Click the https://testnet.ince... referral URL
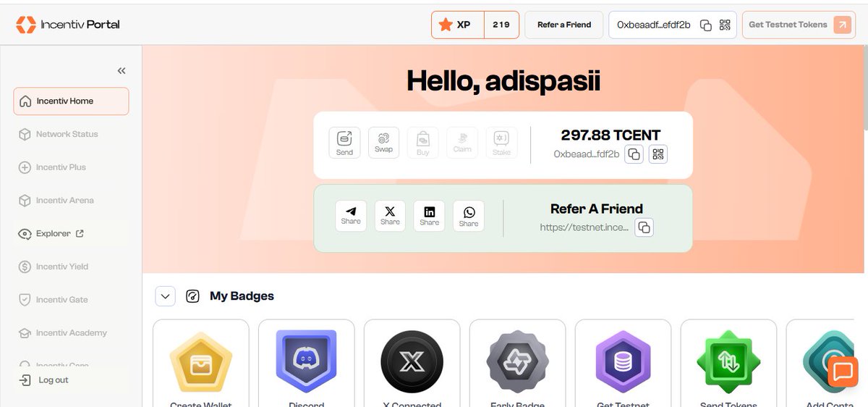Screen dimensions: 868x407 583,227
